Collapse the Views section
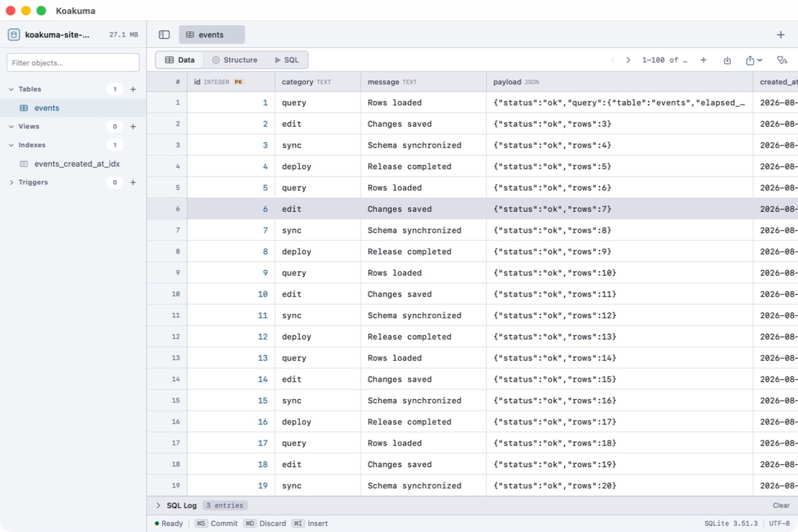Viewport: 798px width, 532px height. pyautogui.click(x=11, y=126)
